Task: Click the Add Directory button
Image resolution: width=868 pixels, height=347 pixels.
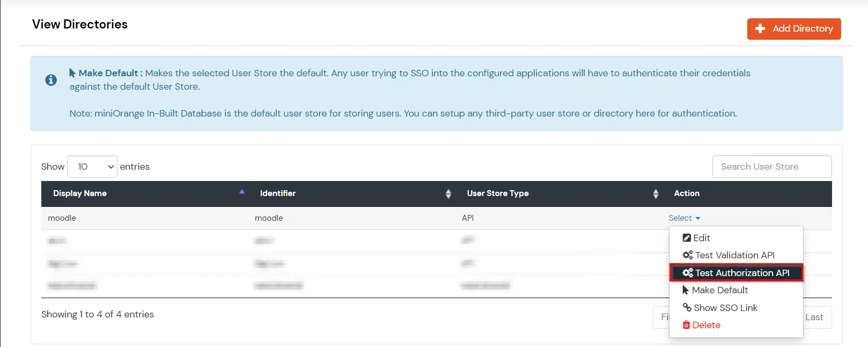Action: [794, 29]
